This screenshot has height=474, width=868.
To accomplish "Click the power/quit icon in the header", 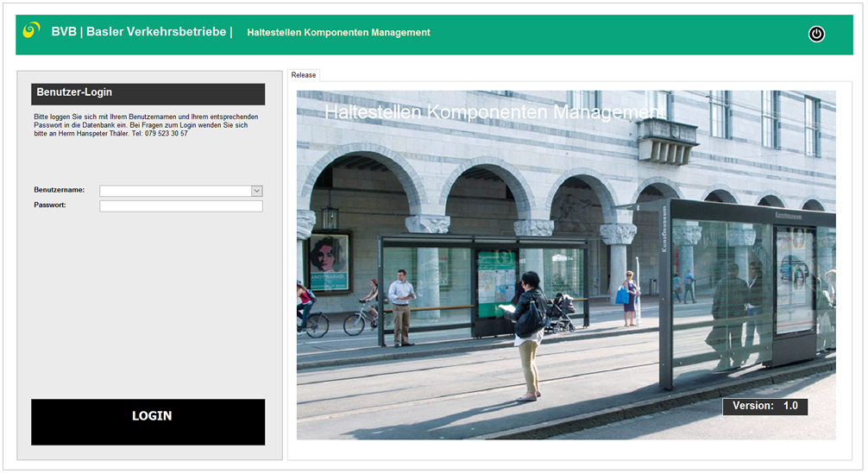I will click(x=816, y=35).
